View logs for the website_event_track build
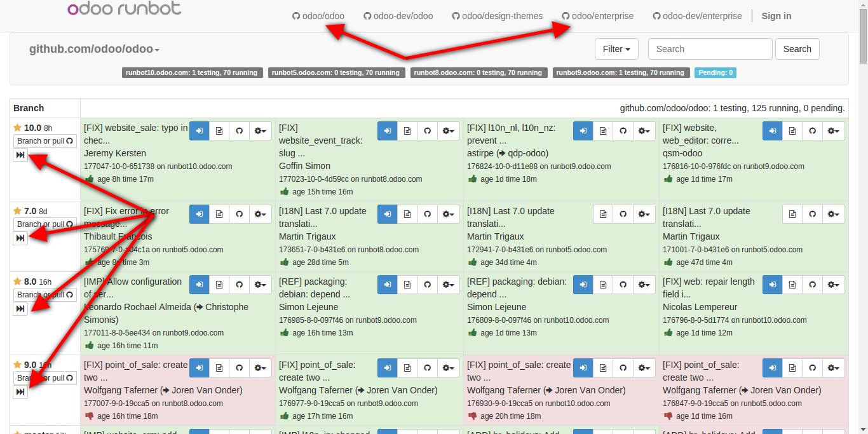 tap(407, 131)
